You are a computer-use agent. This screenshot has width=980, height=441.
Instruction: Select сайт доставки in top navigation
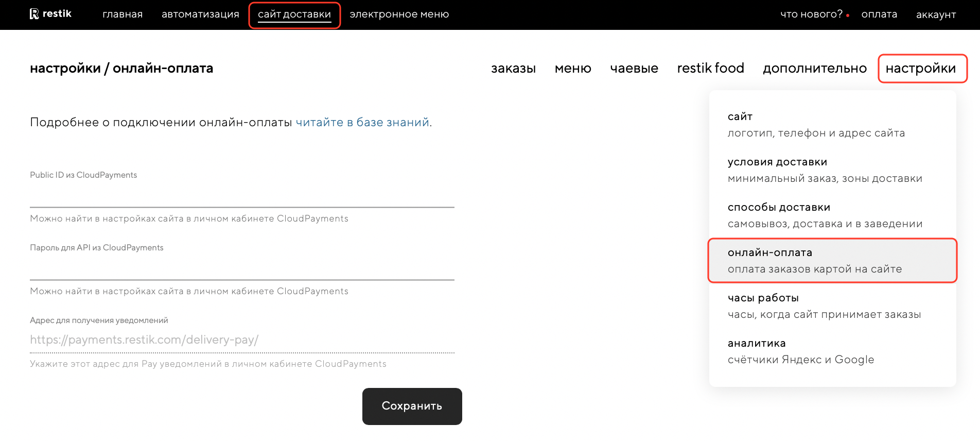(294, 15)
